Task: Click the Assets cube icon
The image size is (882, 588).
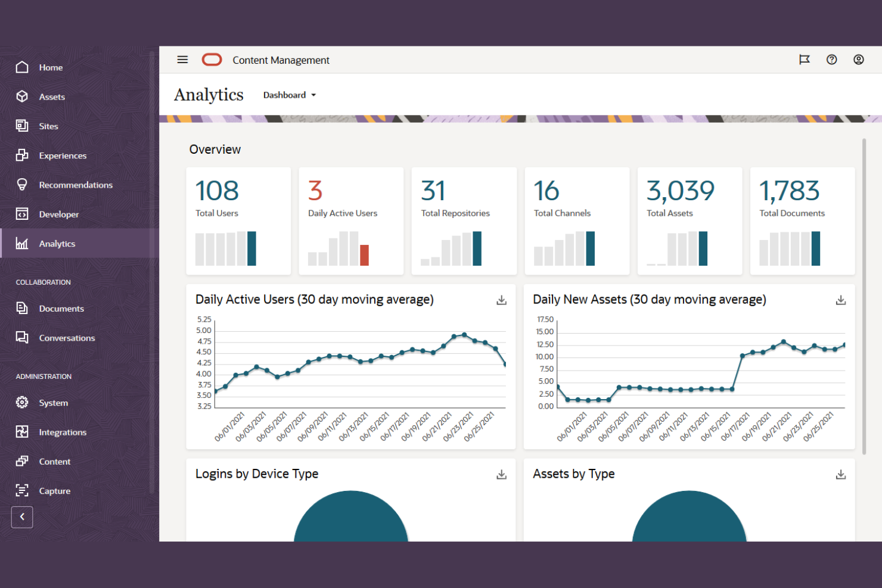Action: (x=22, y=97)
